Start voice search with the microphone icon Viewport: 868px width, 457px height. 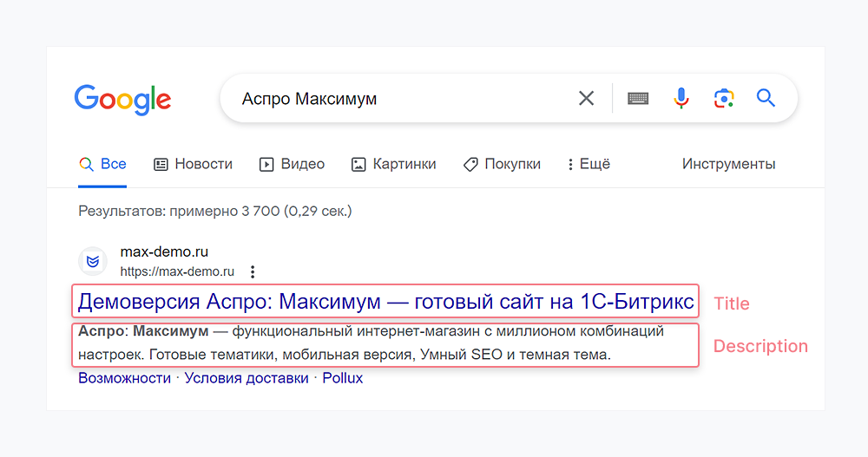tap(681, 99)
